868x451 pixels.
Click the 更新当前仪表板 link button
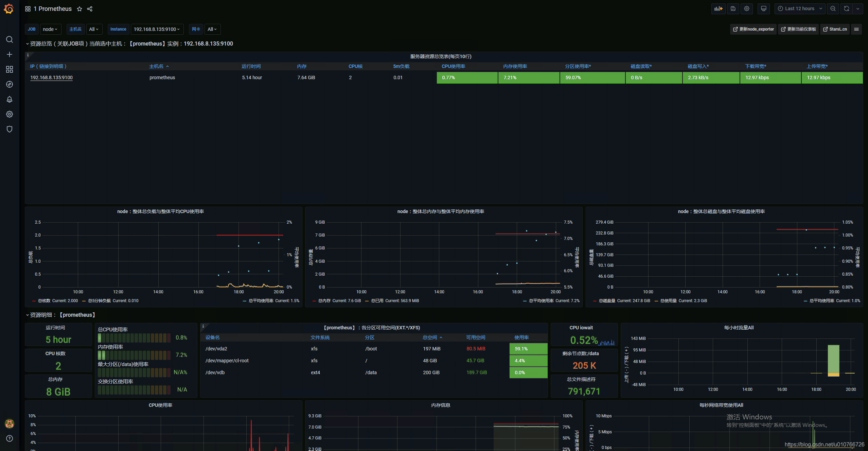(798, 29)
